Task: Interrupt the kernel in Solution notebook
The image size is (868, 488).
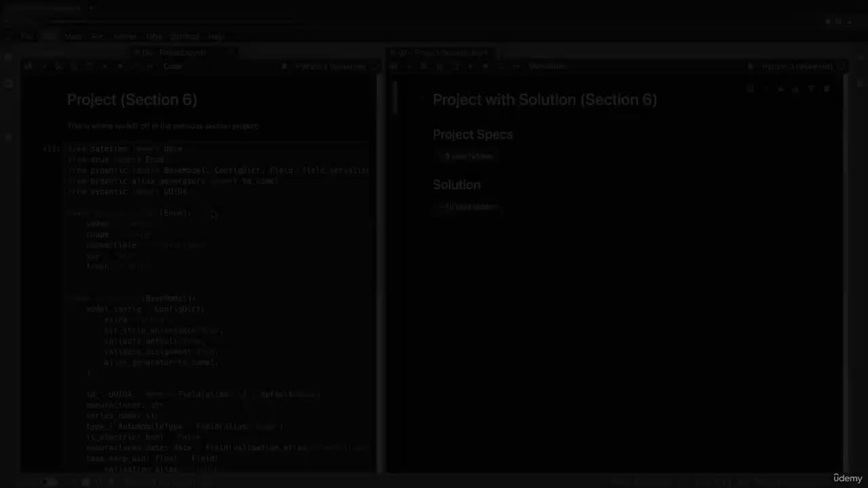Action: pos(486,66)
